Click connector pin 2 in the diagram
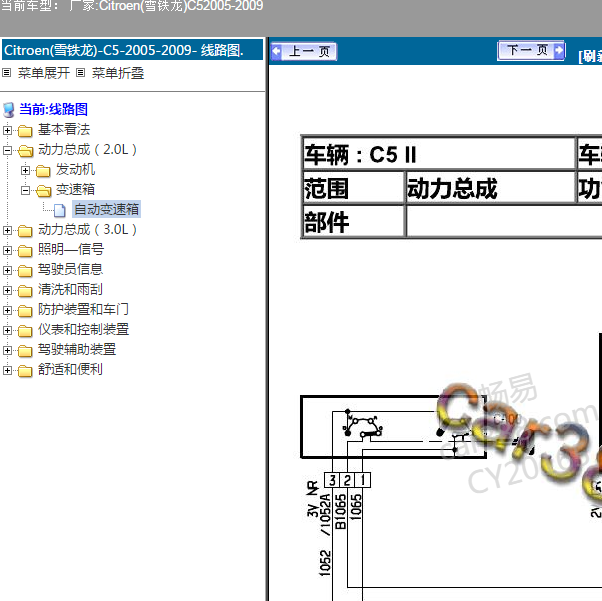Image resolution: width=602 pixels, height=601 pixels. tap(347, 480)
